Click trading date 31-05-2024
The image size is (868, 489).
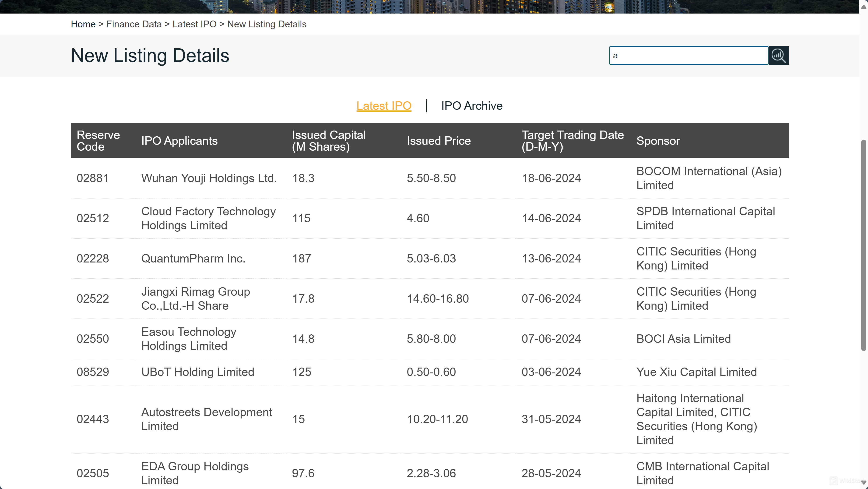point(551,419)
